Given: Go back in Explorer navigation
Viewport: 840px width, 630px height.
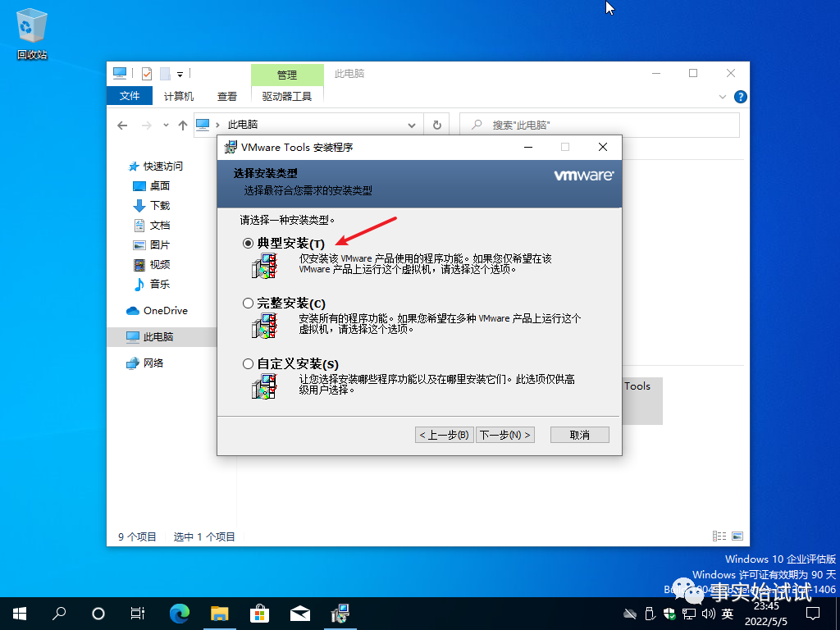Looking at the screenshot, I should pyautogui.click(x=122, y=126).
